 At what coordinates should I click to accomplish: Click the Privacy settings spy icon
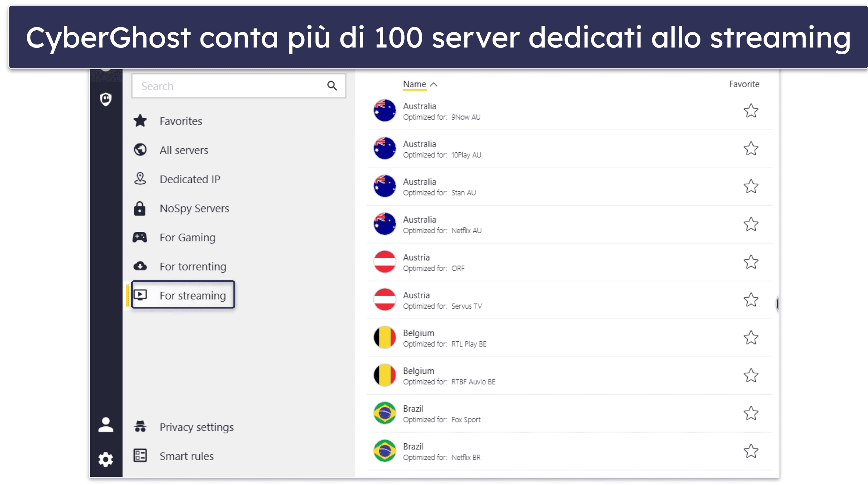[140, 426]
